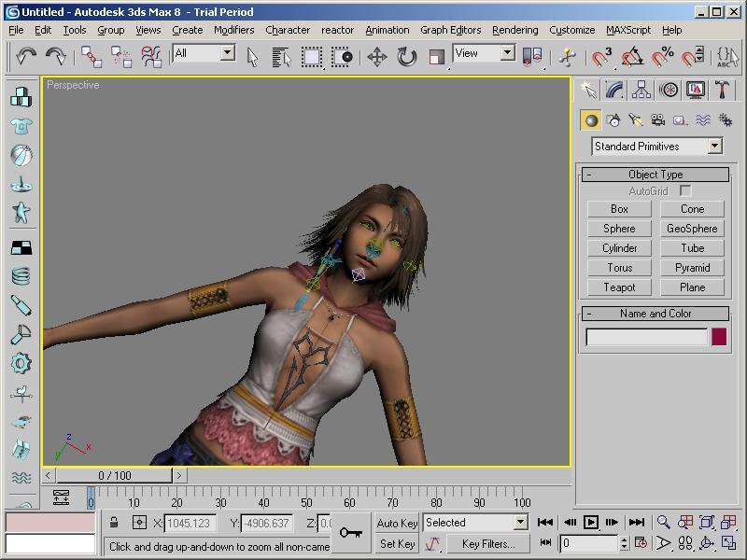Collapse the Object Type rollout

tap(655, 175)
